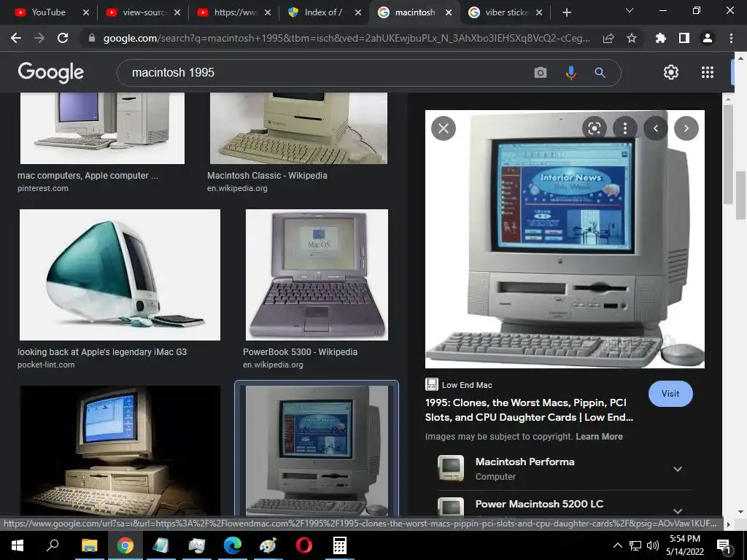Screen dimensions: 747x560
Task: Open the Windows Start menu
Action: point(18,545)
